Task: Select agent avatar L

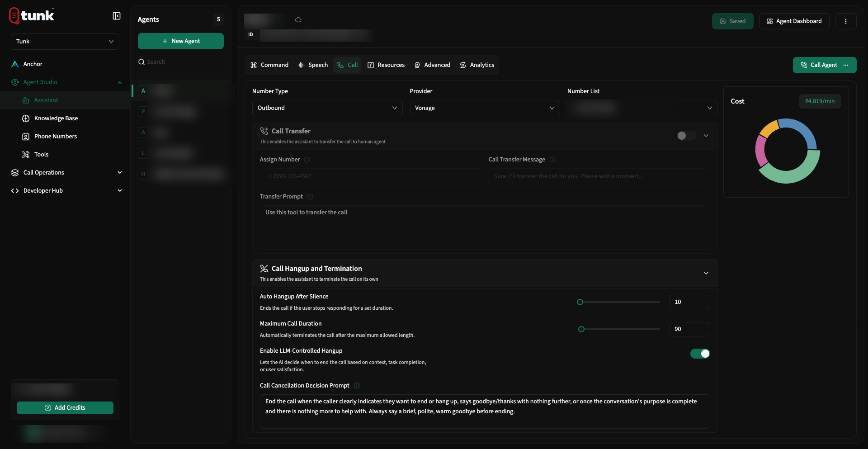Action: click(143, 153)
